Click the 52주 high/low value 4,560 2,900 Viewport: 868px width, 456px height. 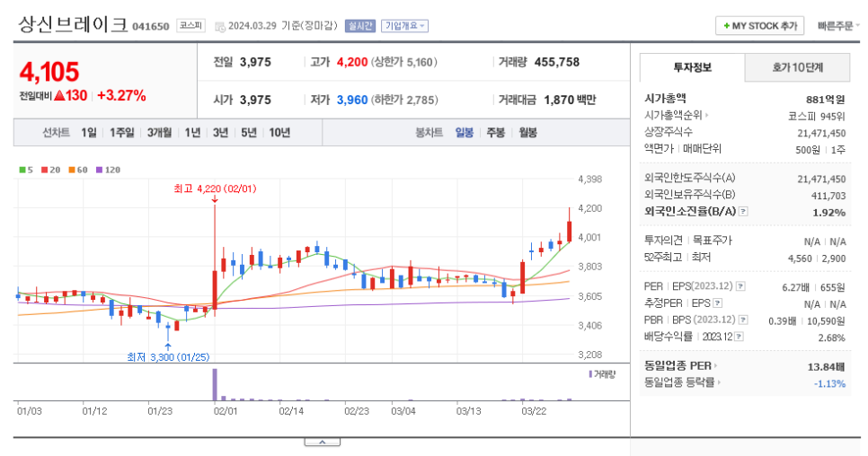click(x=817, y=259)
